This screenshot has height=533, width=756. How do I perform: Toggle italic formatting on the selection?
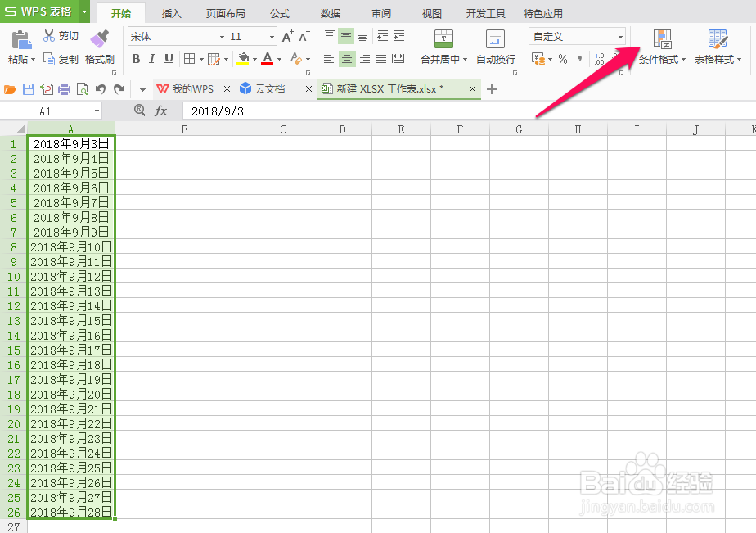(151, 59)
